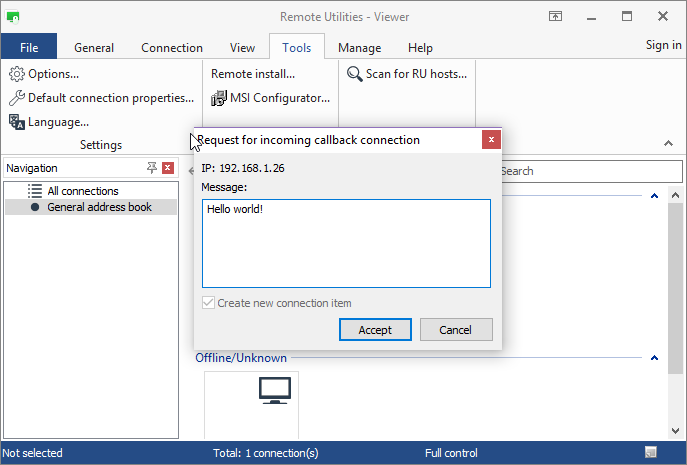
Task: Launch MSI Configurator icon
Action: click(220, 98)
